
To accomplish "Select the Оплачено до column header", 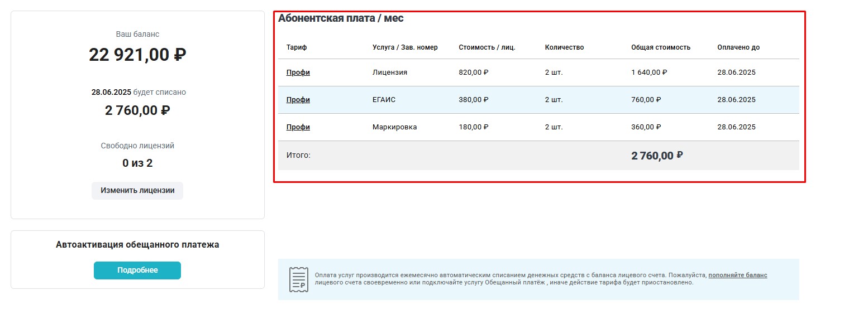I will point(738,47).
